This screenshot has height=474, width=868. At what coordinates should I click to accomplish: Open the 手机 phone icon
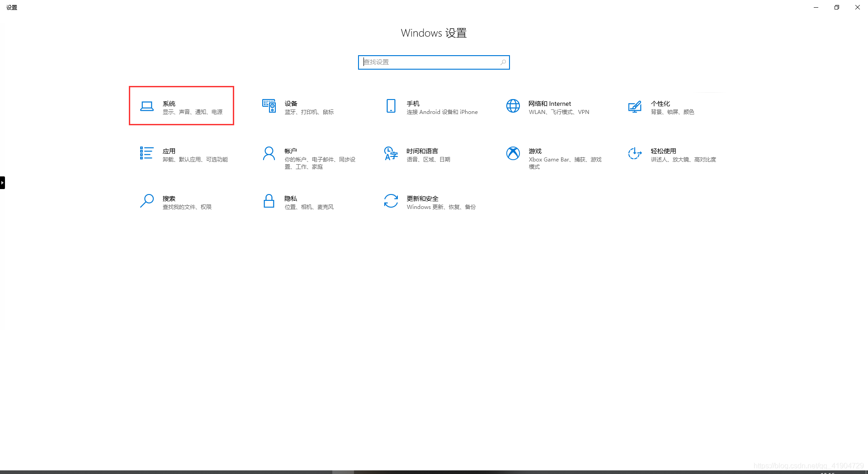tap(391, 106)
